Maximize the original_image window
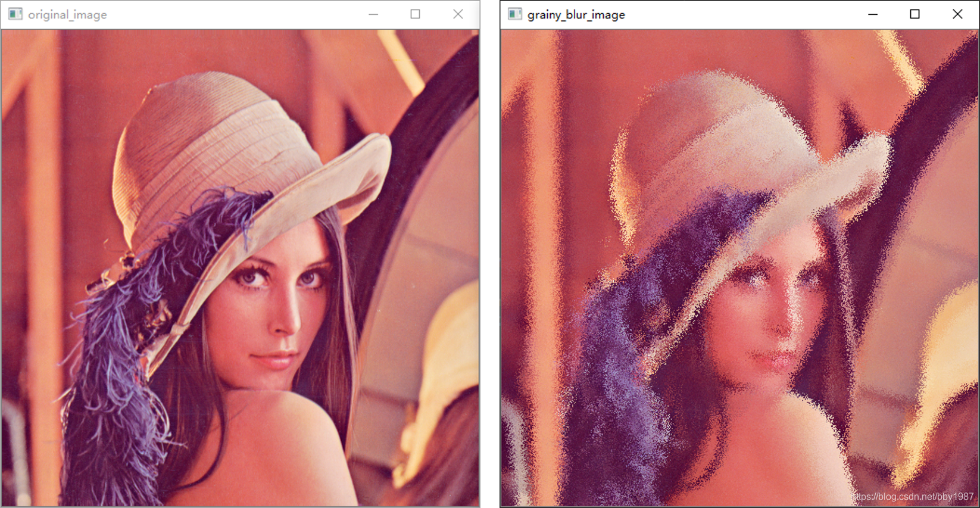 pos(416,14)
